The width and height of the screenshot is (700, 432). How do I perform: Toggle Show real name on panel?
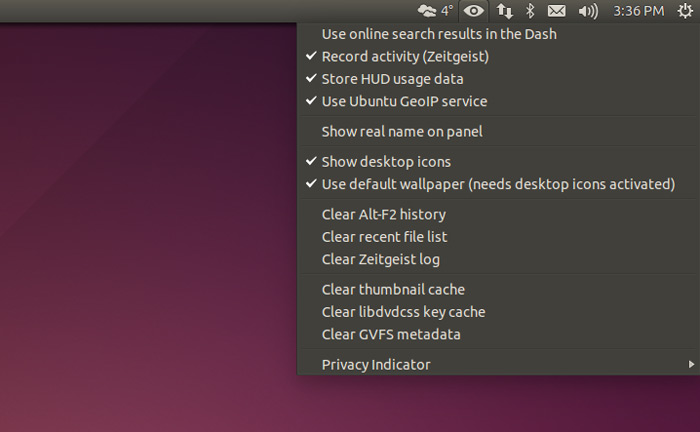click(x=402, y=131)
